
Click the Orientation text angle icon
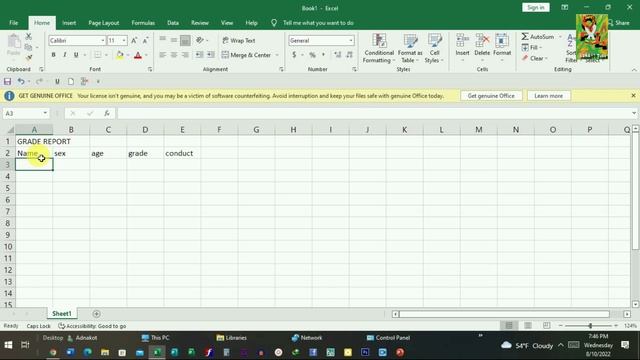[200, 40]
